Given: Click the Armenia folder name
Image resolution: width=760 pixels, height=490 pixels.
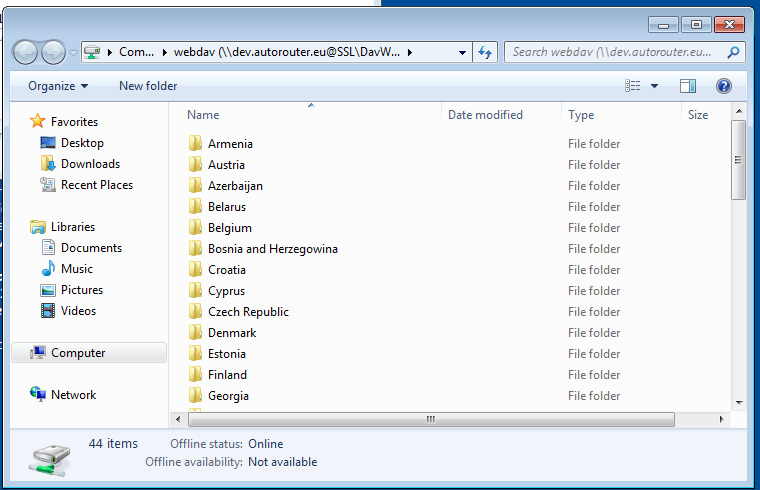Looking at the screenshot, I should [230, 144].
